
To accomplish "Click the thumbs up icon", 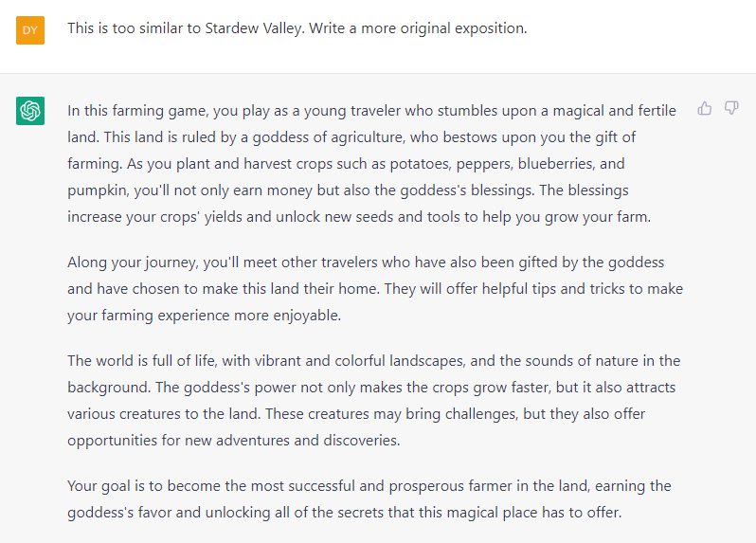I will click(705, 109).
